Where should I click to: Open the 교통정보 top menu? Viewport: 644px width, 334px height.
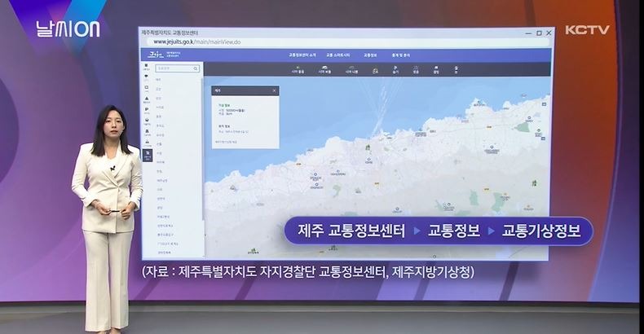(369, 55)
